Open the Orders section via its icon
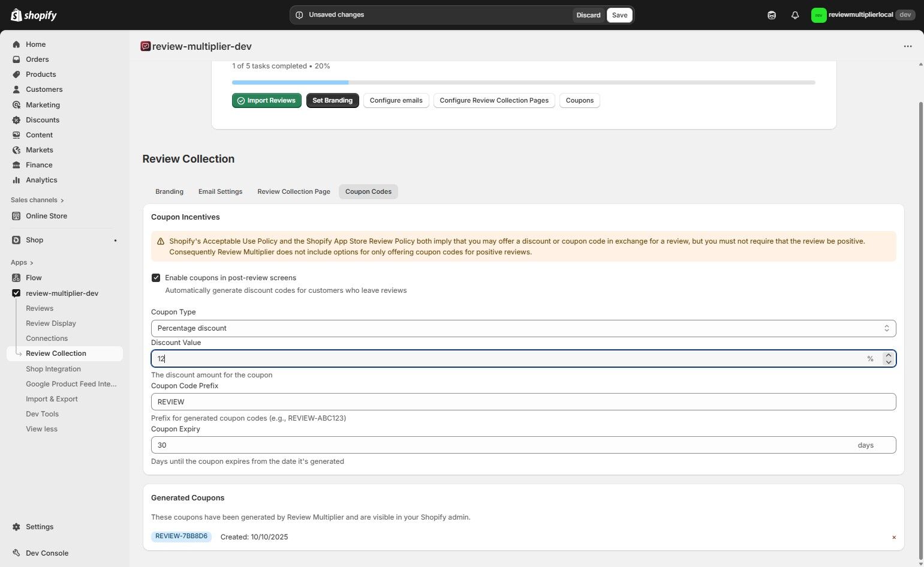 (16, 59)
